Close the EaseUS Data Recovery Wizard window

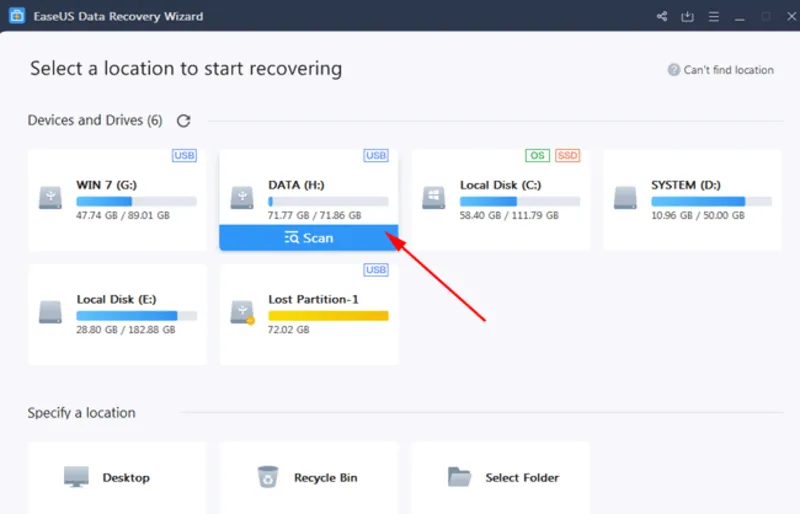coord(791,16)
